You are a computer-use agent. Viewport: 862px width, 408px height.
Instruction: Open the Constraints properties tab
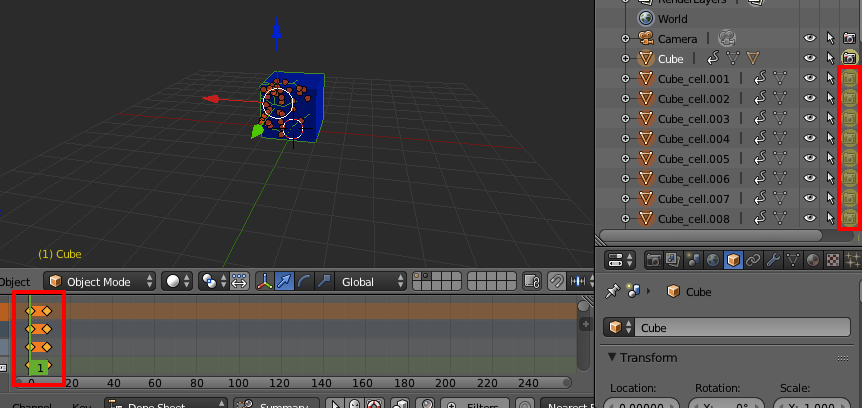tap(753, 260)
